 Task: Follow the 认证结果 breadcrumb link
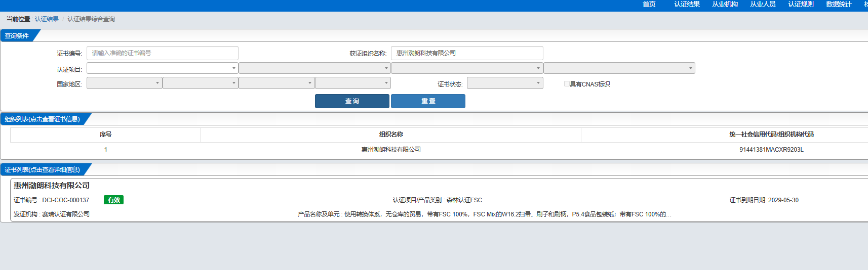47,19
